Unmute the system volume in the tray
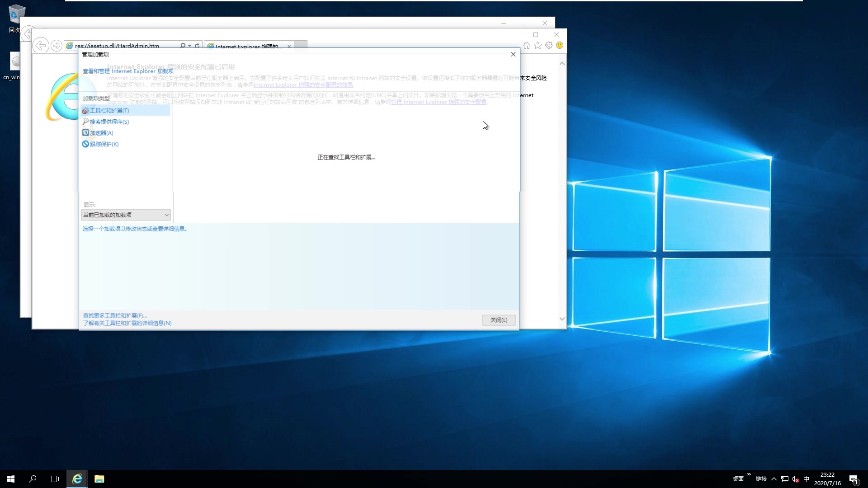The height and width of the screenshot is (488, 868). (794, 479)
